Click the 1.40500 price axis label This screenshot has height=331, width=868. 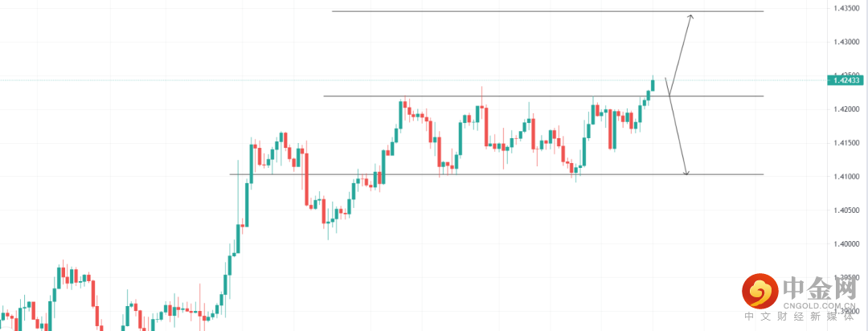845,210
